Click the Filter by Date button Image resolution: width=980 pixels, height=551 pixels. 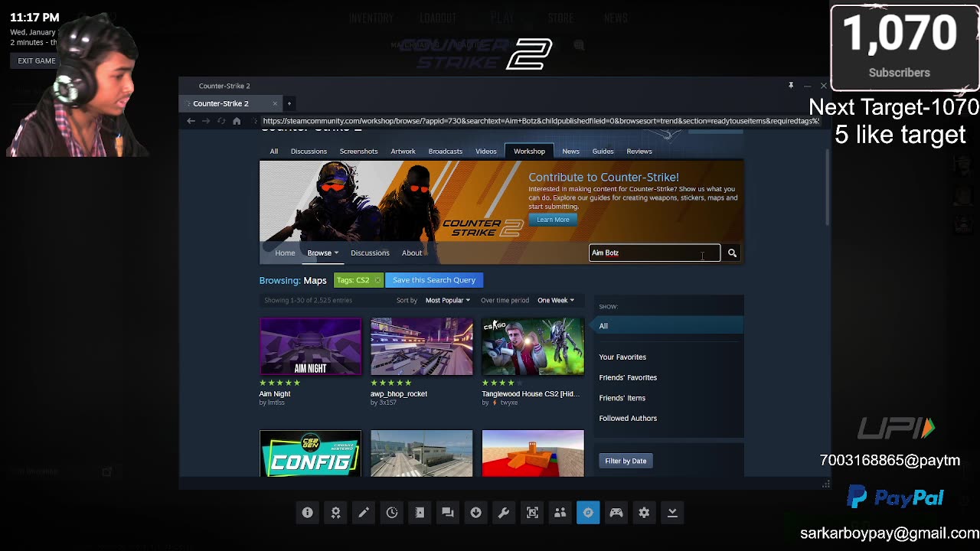(x=626, y=461)
